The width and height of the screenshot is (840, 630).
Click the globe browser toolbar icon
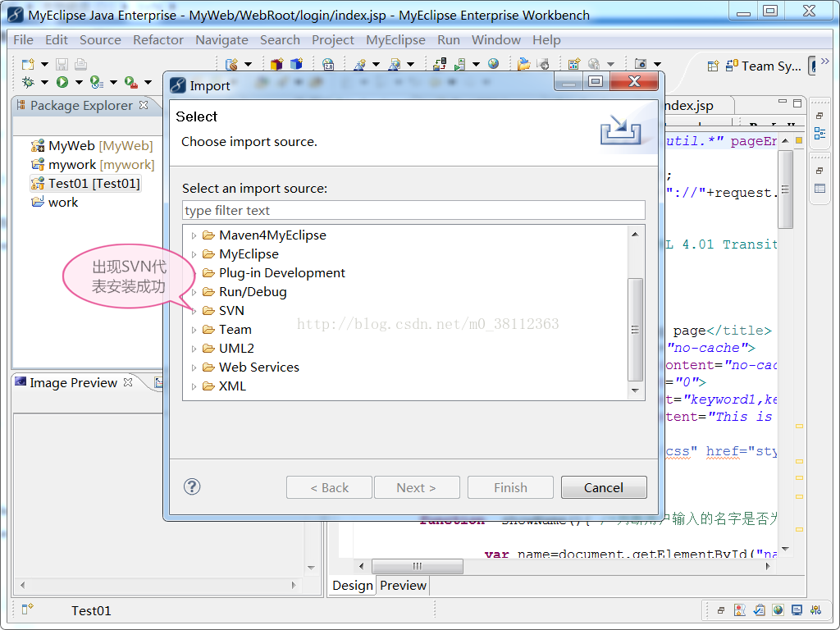click(x=493, y=64)
